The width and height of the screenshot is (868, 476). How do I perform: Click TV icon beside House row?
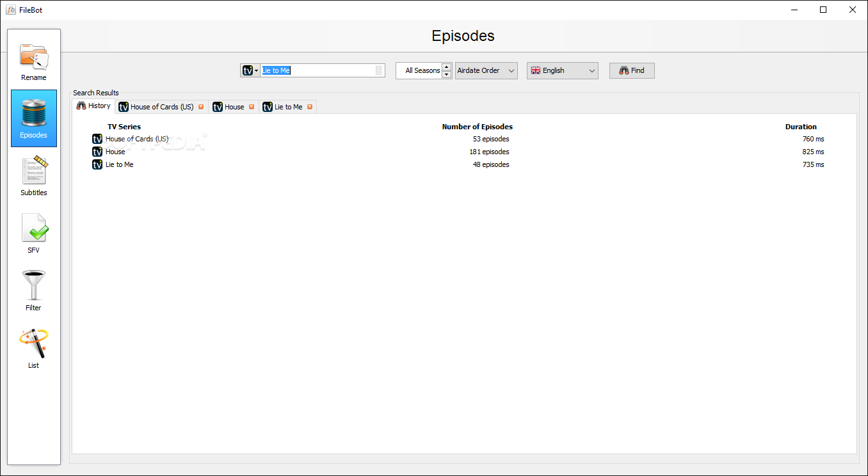(97, 152)
